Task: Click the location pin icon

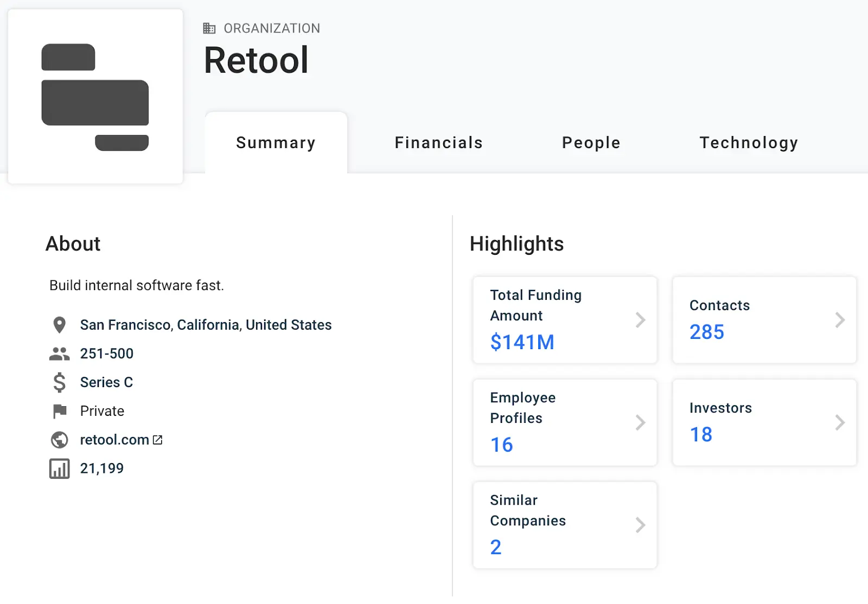Action: [x=59, y=325]
